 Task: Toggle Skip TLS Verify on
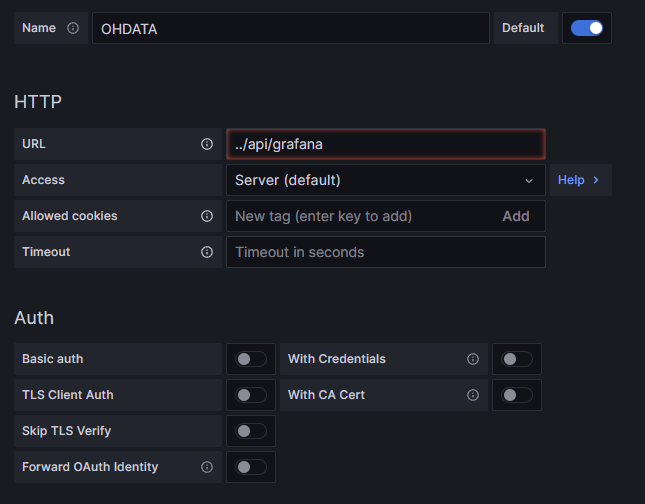(x=251, y=431)
